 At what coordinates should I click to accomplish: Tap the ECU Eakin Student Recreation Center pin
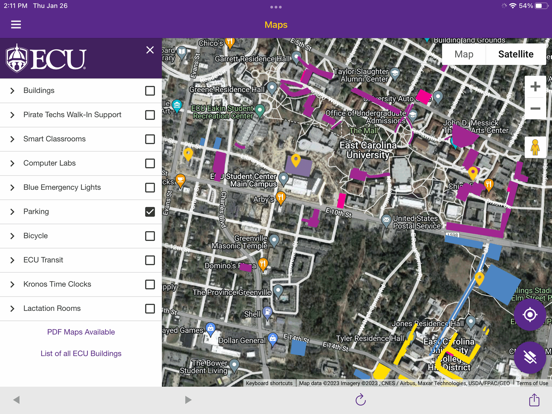(260, 111)
